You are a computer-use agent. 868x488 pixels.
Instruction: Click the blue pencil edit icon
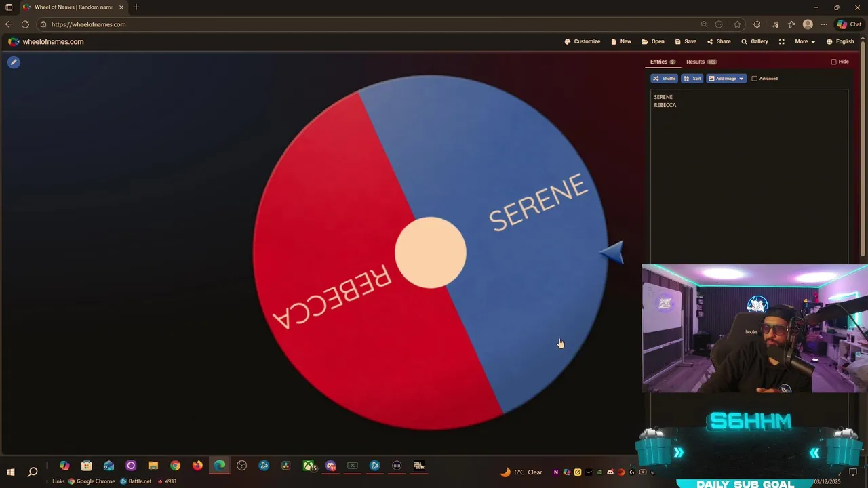[14, 62]
